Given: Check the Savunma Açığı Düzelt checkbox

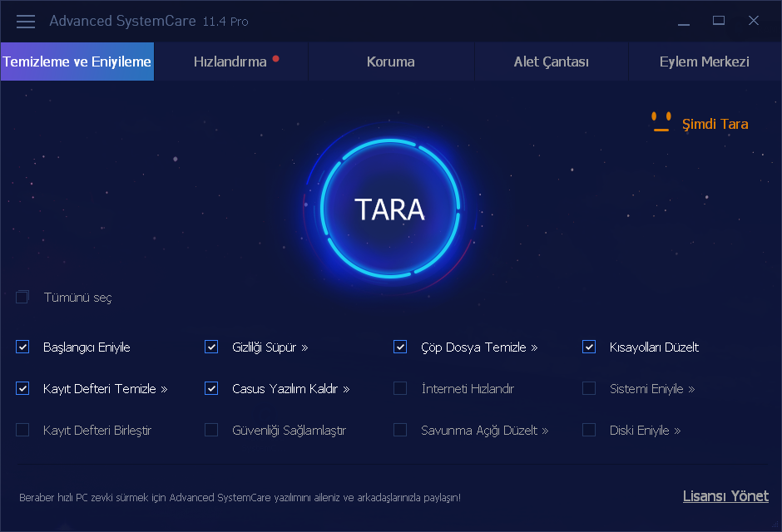Looking at the screenshot, I should tap(400, 430).
